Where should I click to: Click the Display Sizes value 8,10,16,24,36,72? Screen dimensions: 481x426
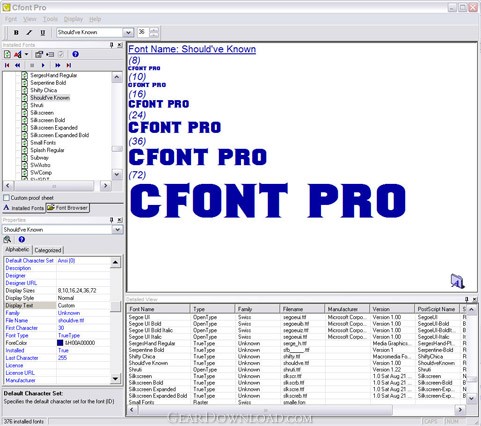(77, 291)
